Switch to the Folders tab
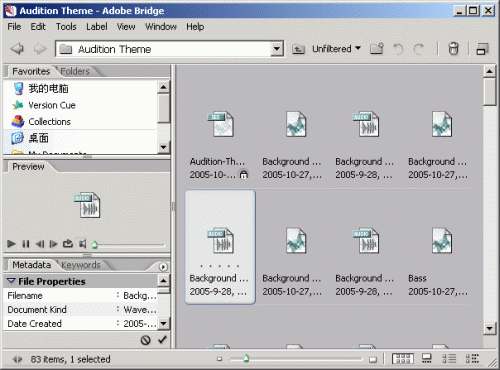500x370 pixels. click(x=75, y=71)
